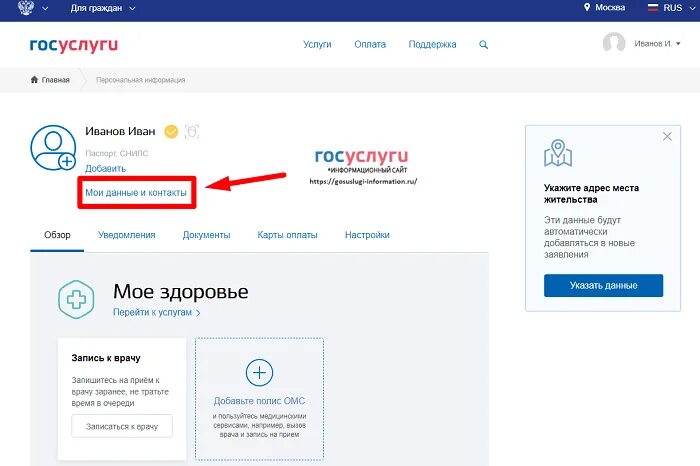Click Персональная информация breadcrumb text

pos(141,80)
